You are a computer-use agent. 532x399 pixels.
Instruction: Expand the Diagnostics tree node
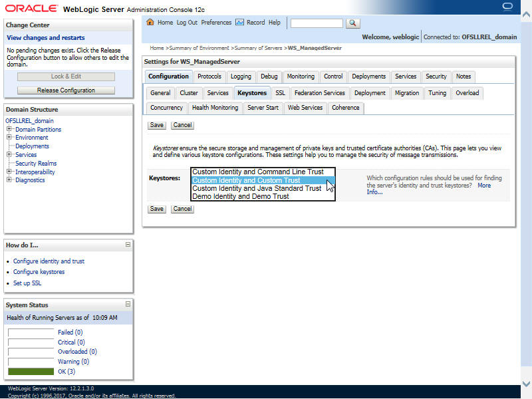[x=9, y=180]
